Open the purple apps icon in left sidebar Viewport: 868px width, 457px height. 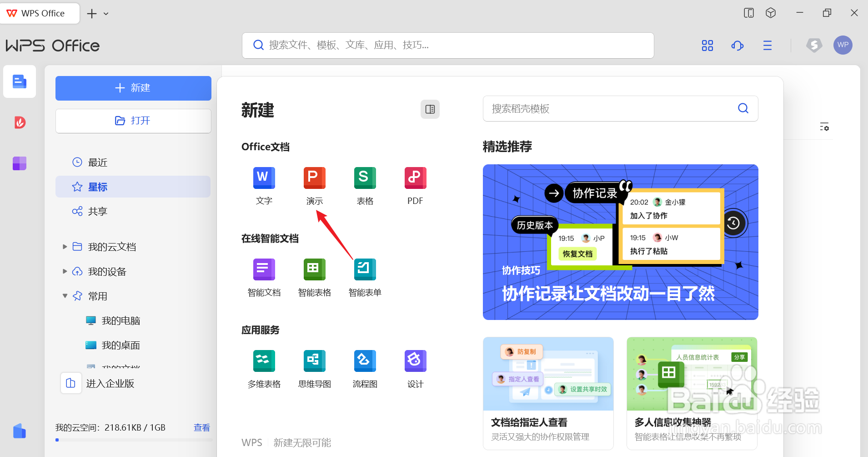(x=20, y=163)
